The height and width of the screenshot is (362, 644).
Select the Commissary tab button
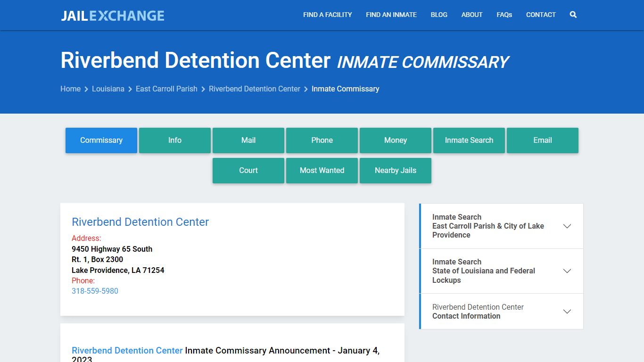[x=101, y=140]
